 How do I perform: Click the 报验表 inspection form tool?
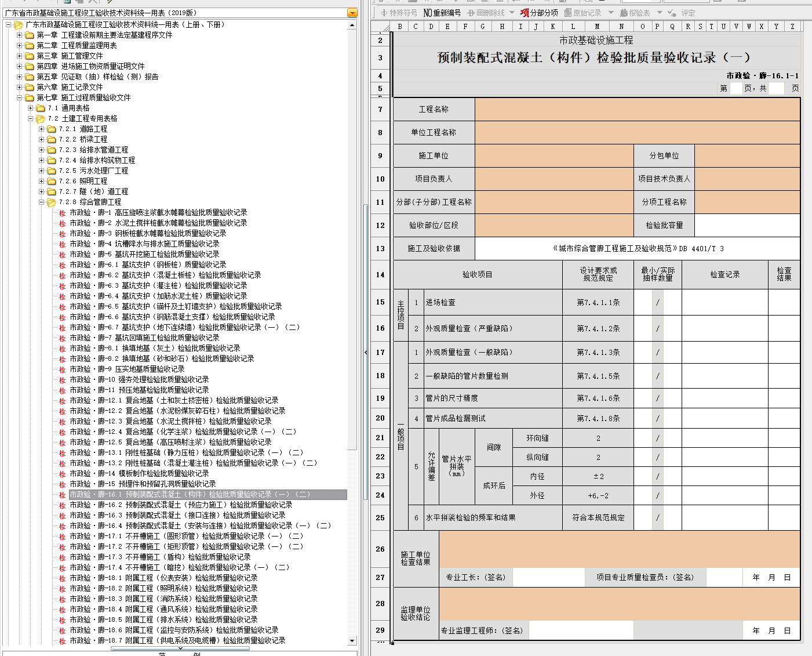pyautogui.click(x=635, y=13)
